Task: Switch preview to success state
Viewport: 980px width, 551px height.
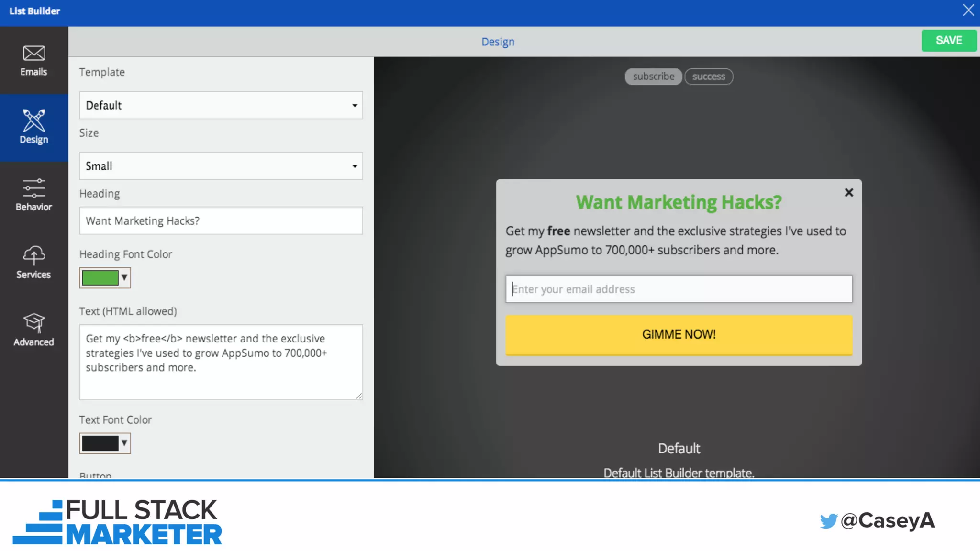Action: (x=709, y=77)
